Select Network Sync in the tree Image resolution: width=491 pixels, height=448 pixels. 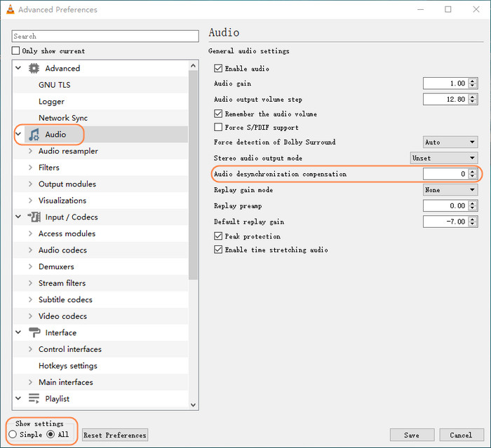point(63,118)
